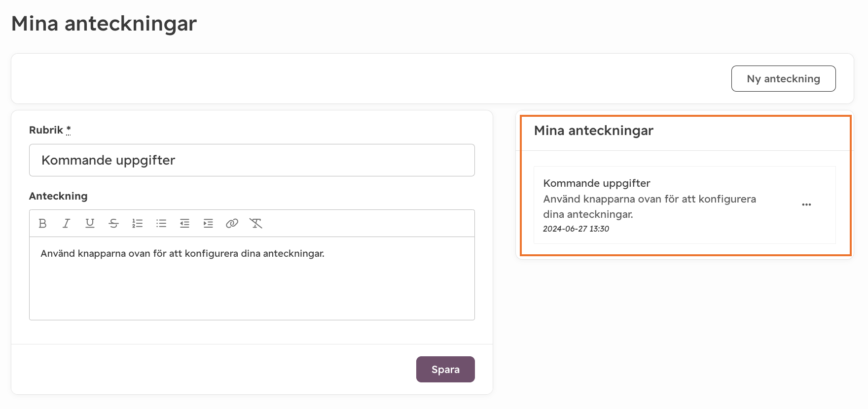Underline the selected note text
Viewport: 868px width, 409px height.
click(90, 223)
